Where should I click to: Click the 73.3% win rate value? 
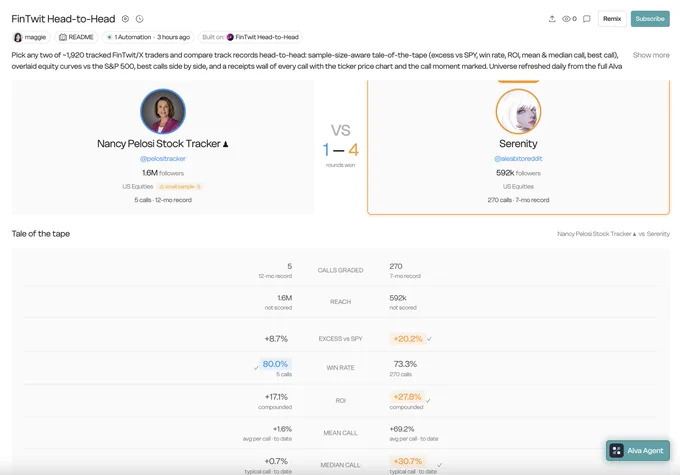tap(405, 364)
